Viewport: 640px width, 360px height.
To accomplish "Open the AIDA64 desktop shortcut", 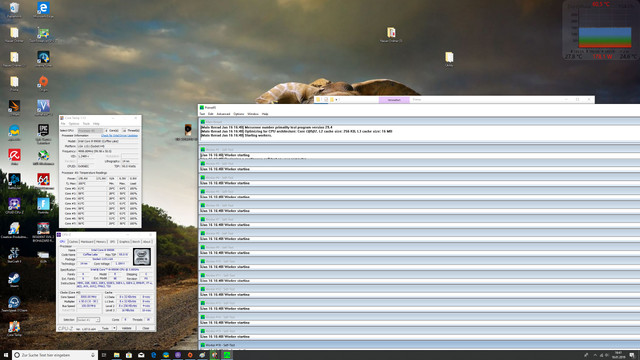I will (x=43, y=181).
